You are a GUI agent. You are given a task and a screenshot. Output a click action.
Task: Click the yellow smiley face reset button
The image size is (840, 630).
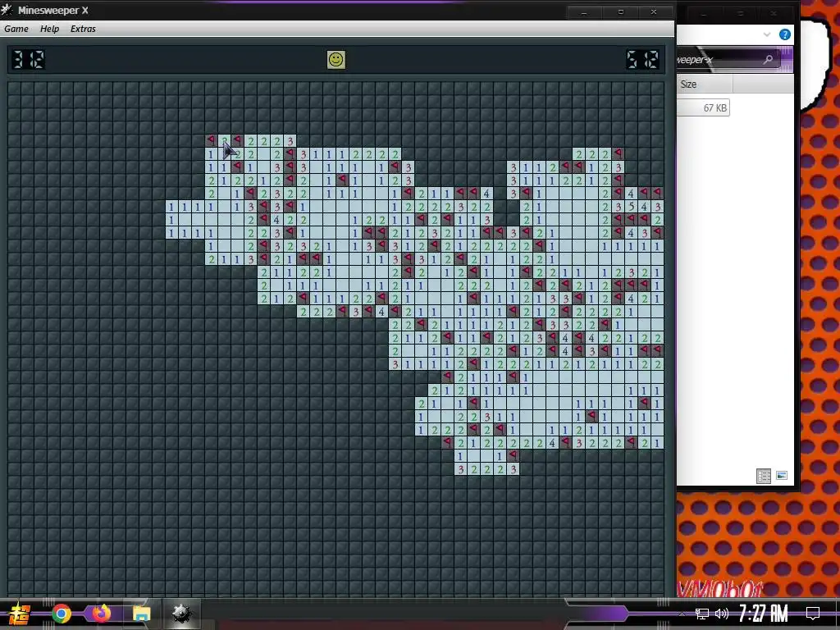336,59
